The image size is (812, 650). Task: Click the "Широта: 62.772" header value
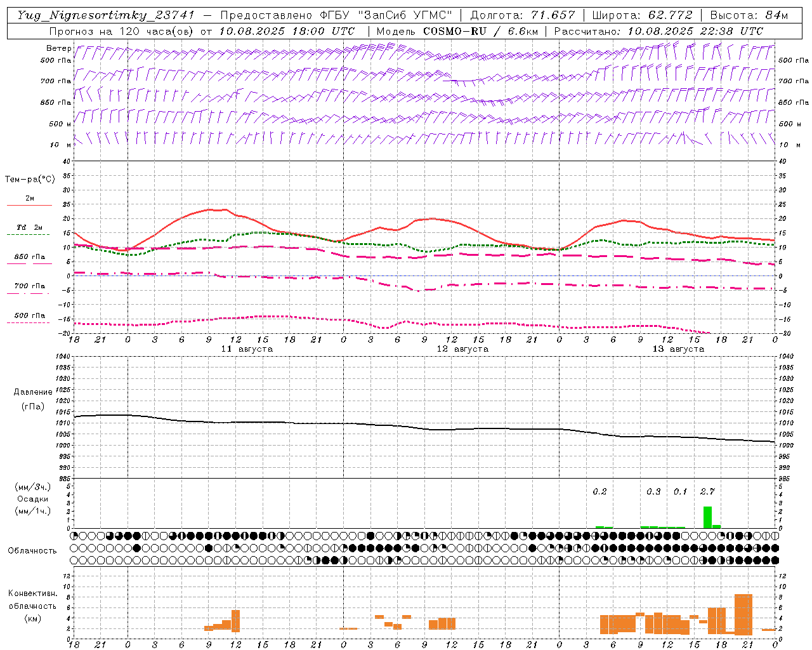point(642,15)
